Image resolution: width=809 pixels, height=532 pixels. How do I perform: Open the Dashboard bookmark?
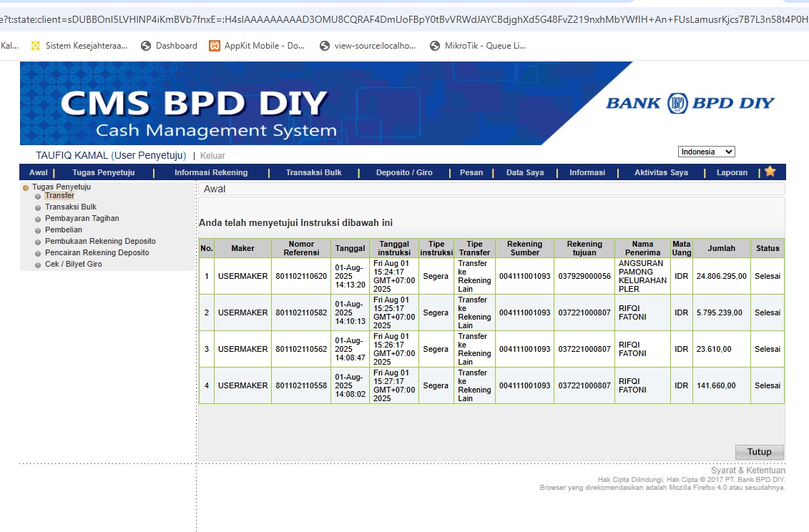[x=170, y=46]
